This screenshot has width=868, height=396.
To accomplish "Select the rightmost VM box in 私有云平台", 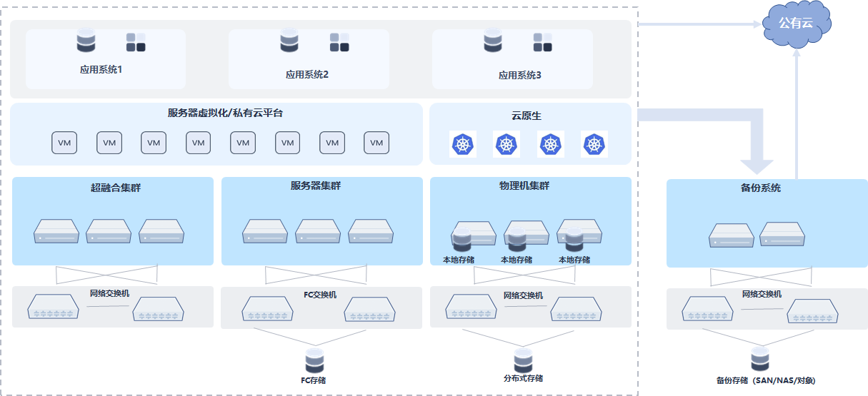I will (376, 143).
